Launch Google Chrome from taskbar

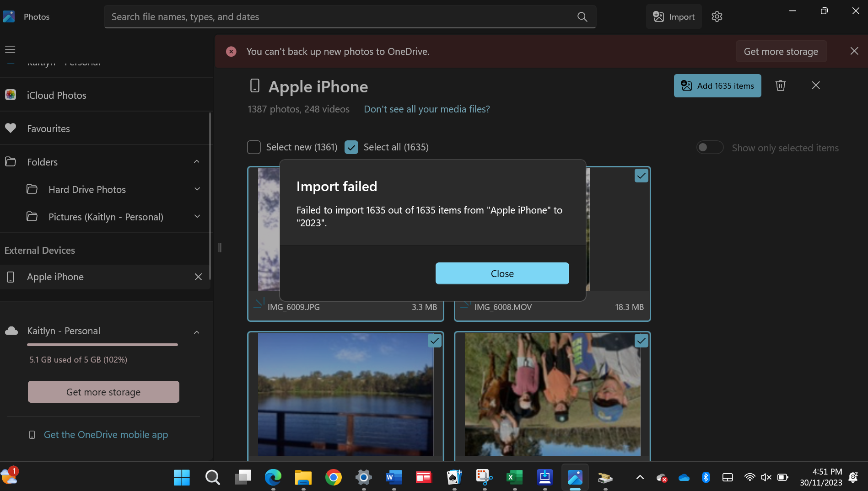(x=334, y=477)
